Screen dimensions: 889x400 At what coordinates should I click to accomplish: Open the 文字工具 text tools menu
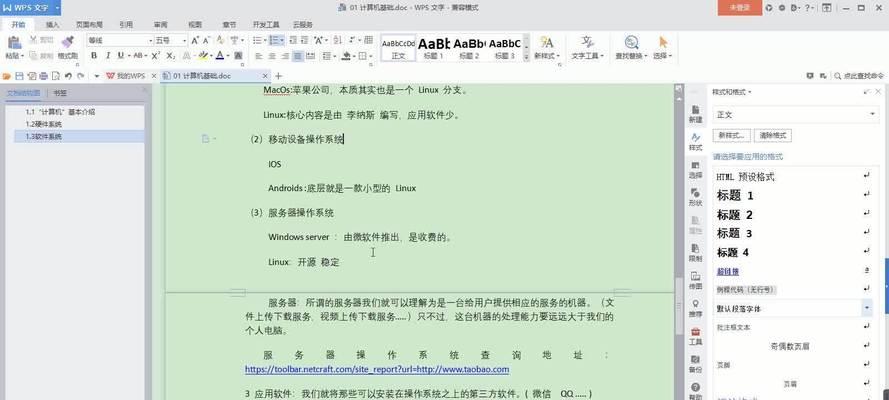(587, 48)
